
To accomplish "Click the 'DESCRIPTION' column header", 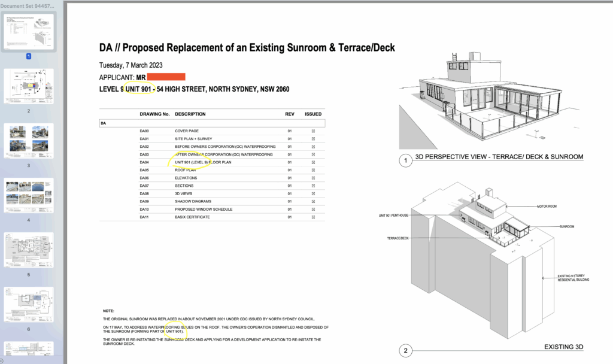I will point(190,114).
